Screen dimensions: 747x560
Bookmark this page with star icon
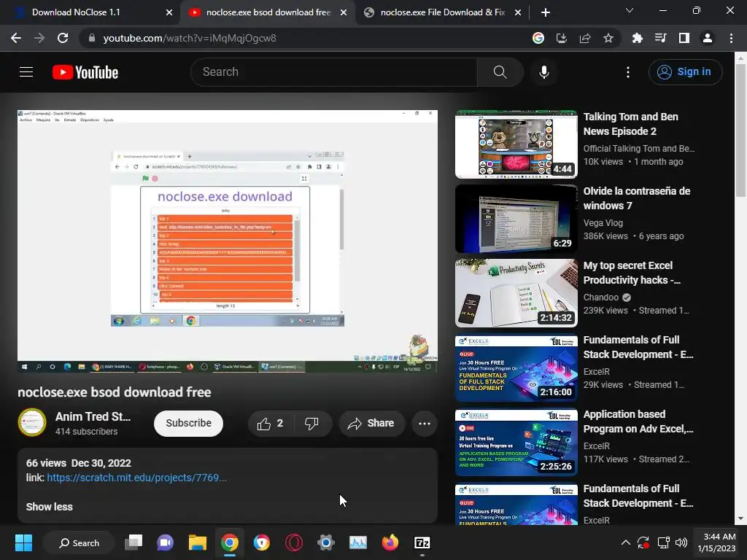[x=608, y=38]
